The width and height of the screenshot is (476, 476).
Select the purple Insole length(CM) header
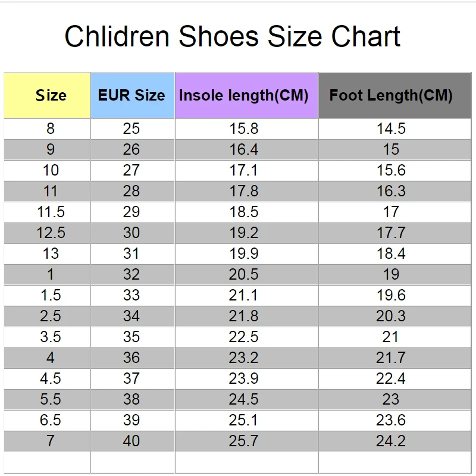(244, 95)
